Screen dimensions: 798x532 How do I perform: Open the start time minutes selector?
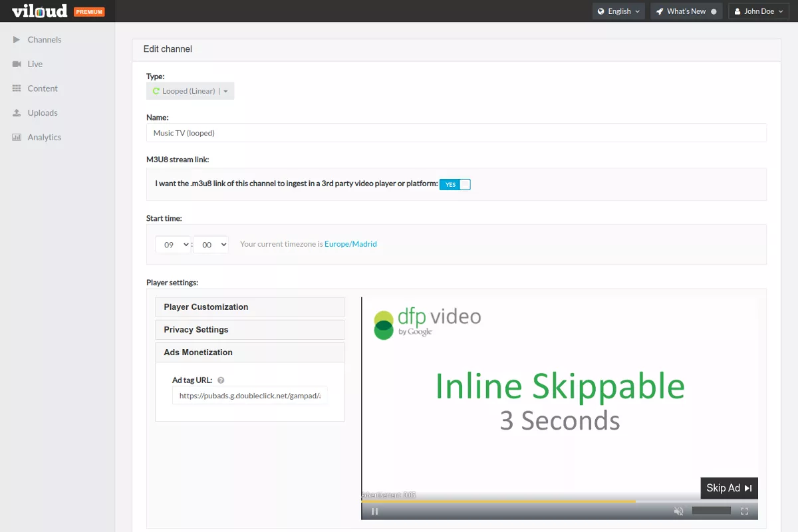coord(211,245)
